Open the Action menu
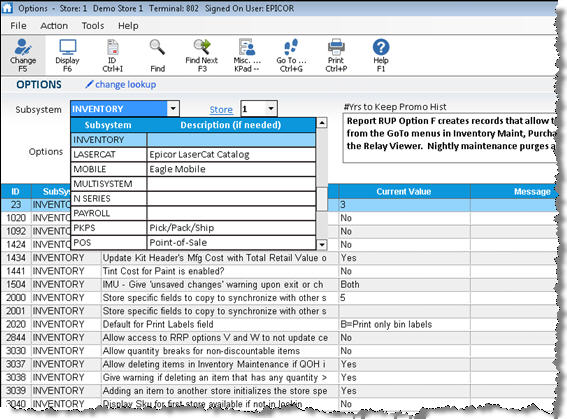This screenshot has height=419, width=567. (54, 26)
